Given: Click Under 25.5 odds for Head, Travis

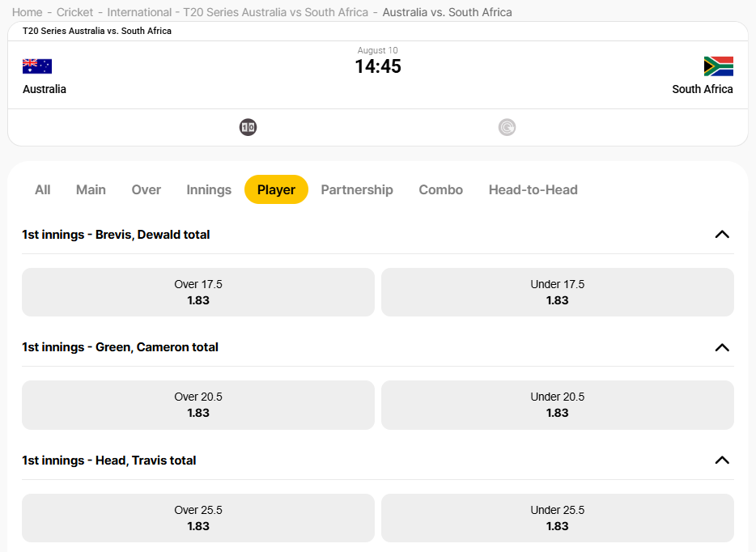Looking at the screenshot, I should pos(557,518).
